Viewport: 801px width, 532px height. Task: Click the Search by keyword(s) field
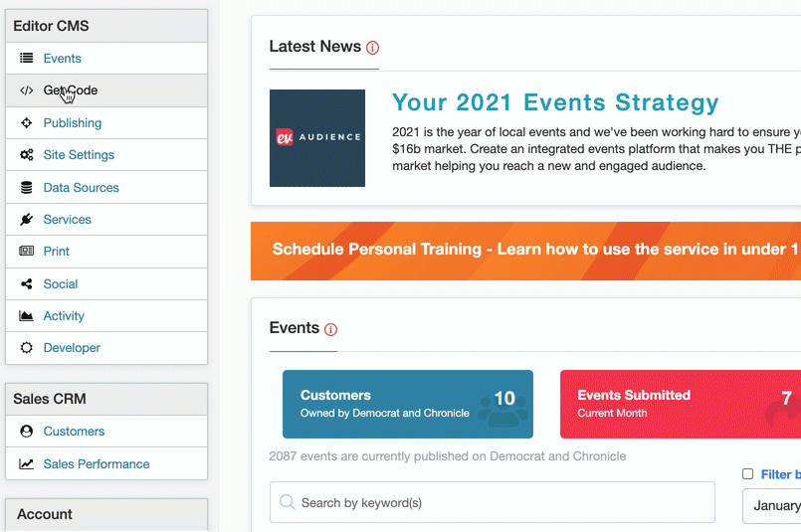click(493, 502)
